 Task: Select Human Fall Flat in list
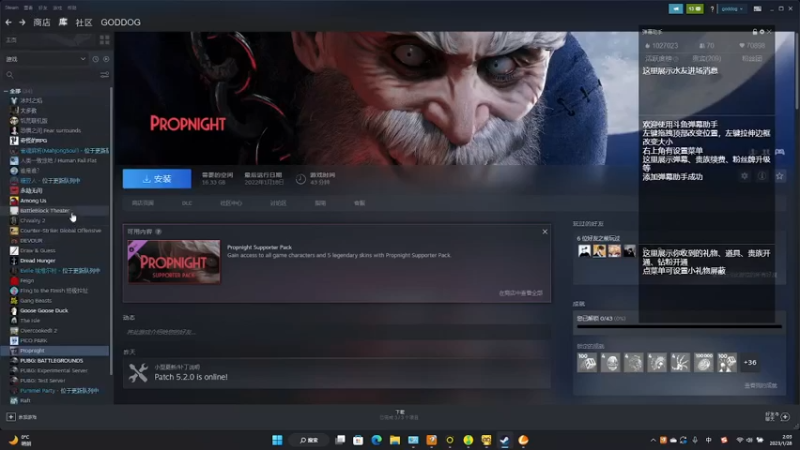pyautogui.click(x=55, y=160)
